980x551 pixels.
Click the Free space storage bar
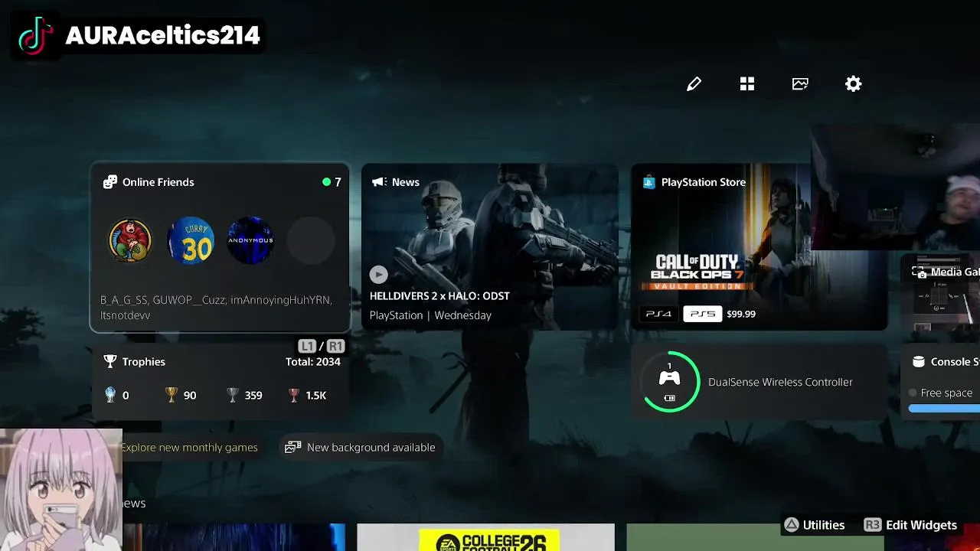coord(944,409)
